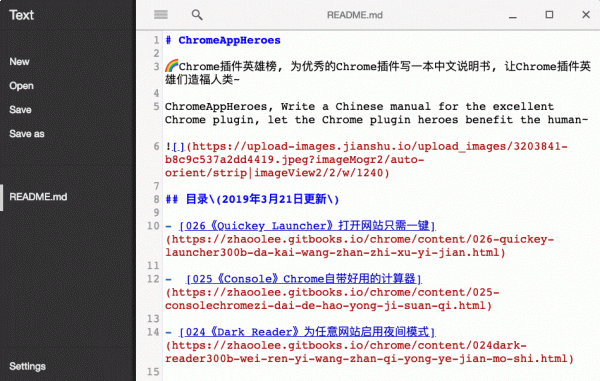Screen dimensions: 600x381
Task: Open Settings at sidebar bottom
Action: [28, 366]
